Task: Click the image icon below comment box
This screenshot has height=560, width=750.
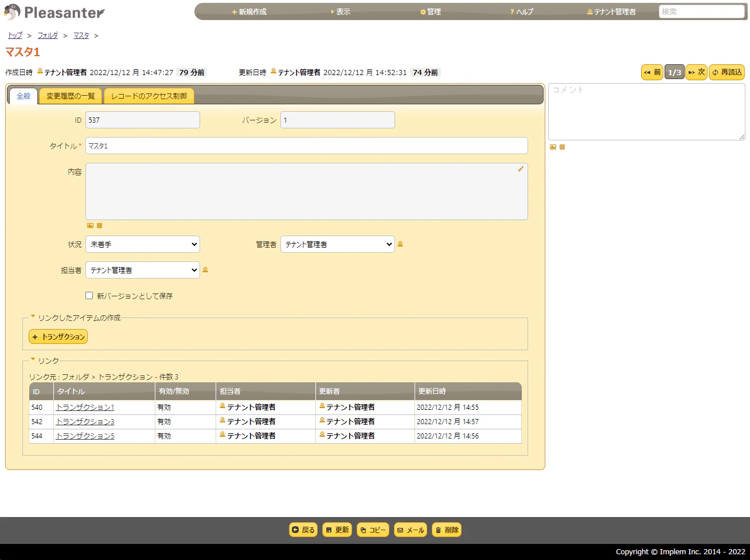Action: [x=553, y=147]
